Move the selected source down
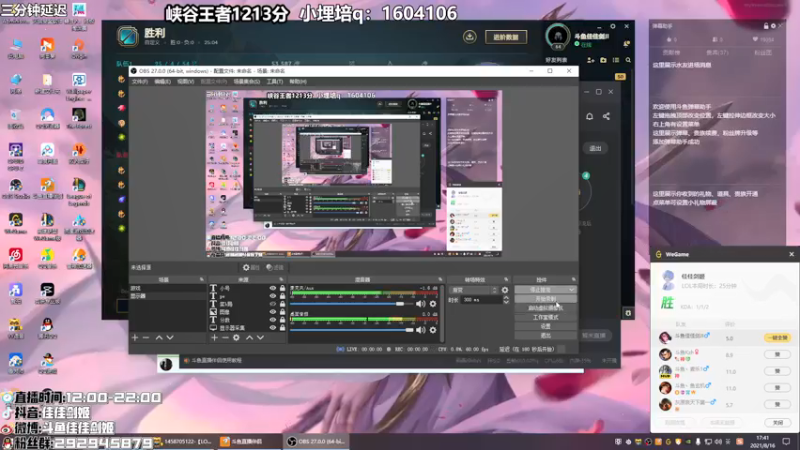The height and width of the screenshot is (450, 800). click(260, 338)
